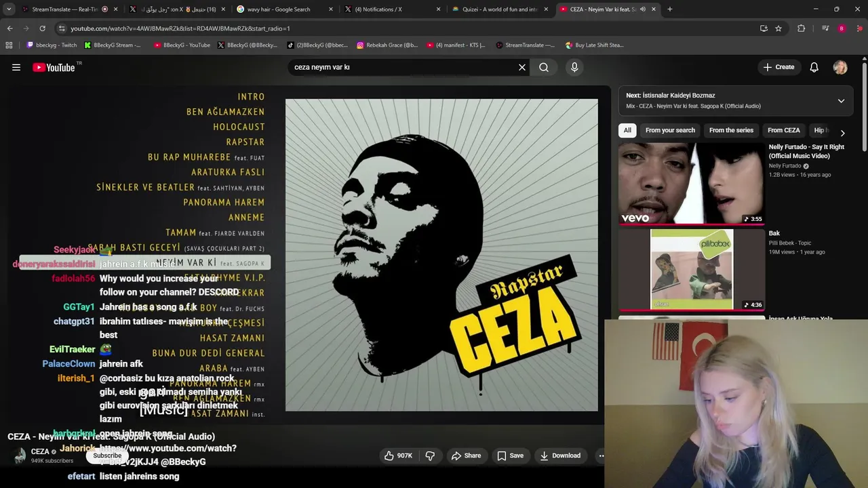The image size is (868, 488).
Task: Like the video with 907K likes
Action: tap(398, 455)
